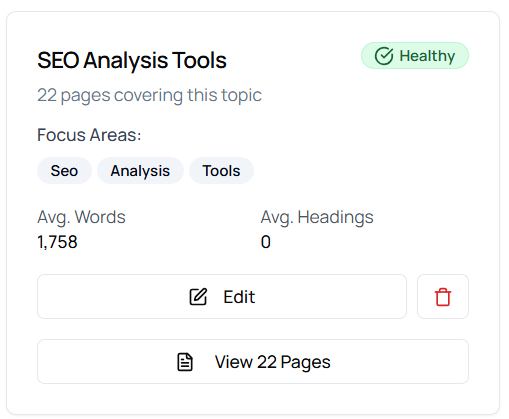The image size is (509, 419).
Task: Click the 22 pages covering this topic text
Action: [149, 95]
